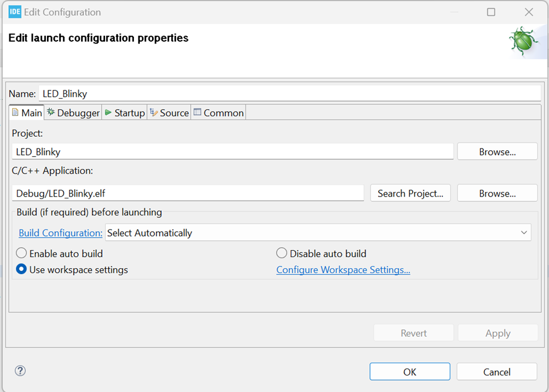Switch to the Debugger tab
The width and height of the screenshot is (549, 392).
[x=73, y=112]
